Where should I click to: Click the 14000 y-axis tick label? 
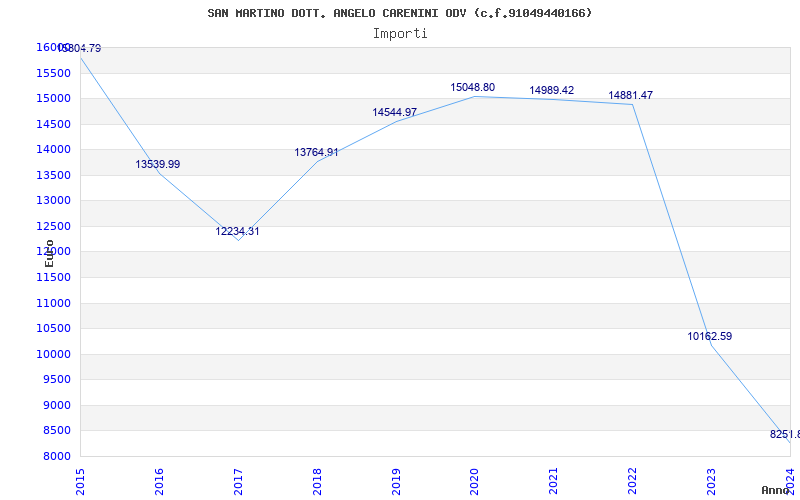53,149
